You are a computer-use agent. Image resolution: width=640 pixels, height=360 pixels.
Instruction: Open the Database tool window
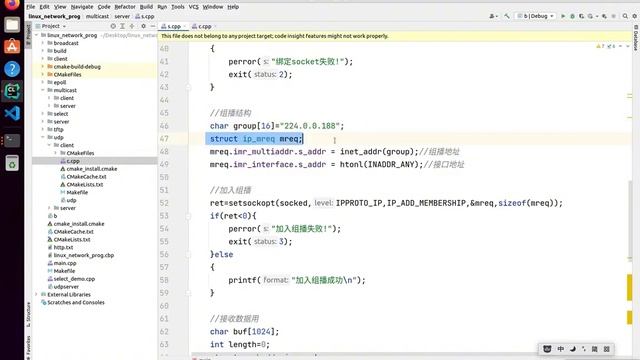[636, 38]
